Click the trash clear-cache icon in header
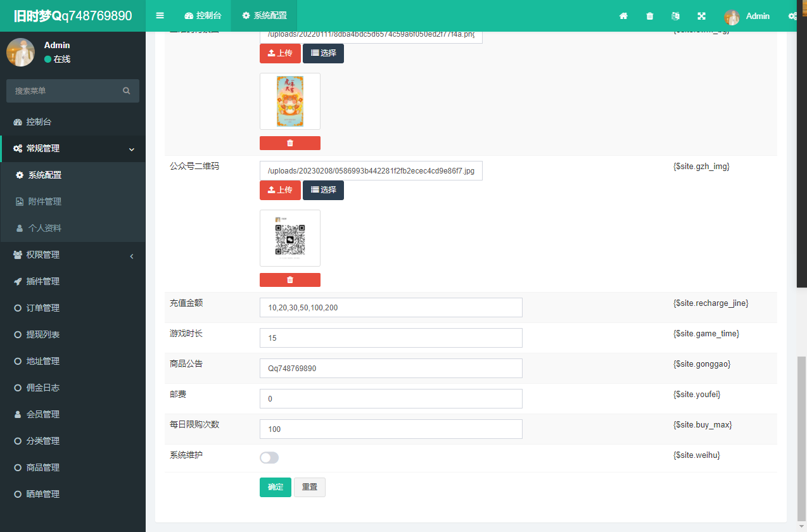 [650, 16]
